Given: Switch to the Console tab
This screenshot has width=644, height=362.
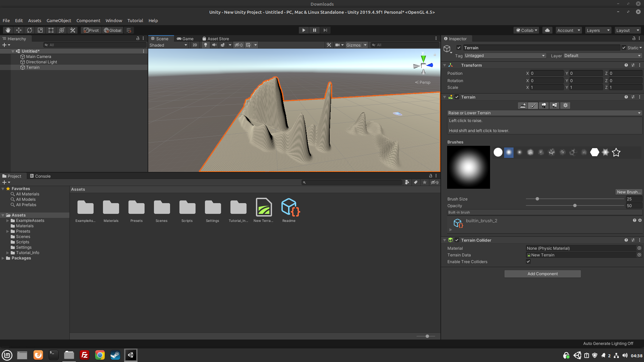Looking at the screenshot, I should click(40, 176).
